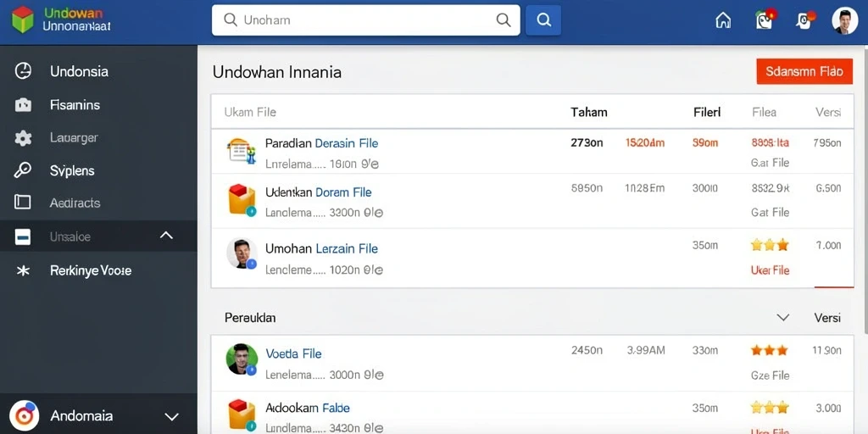Sort by Taham column header
The image size is (868, 434).
(589, 113)
